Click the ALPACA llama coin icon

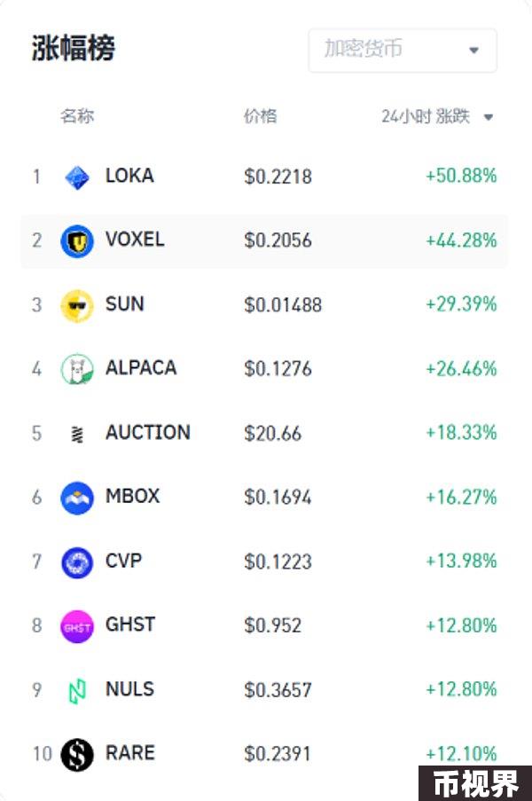tap(77, 369)
